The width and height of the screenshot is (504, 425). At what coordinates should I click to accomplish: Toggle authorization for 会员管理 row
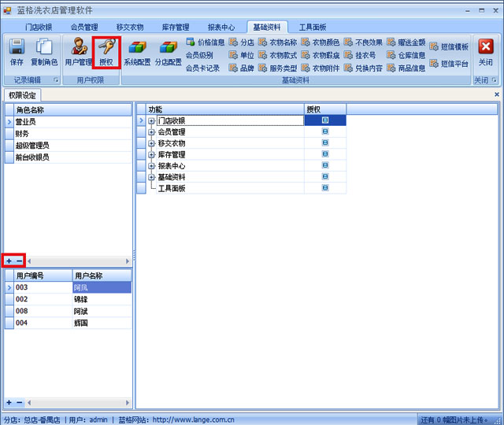pyautogui.click(x=325, y=131)
